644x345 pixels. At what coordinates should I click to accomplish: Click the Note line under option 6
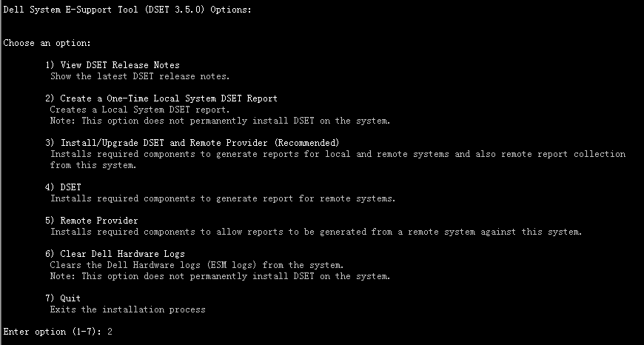pyautogui.click(x=220, y=276)
